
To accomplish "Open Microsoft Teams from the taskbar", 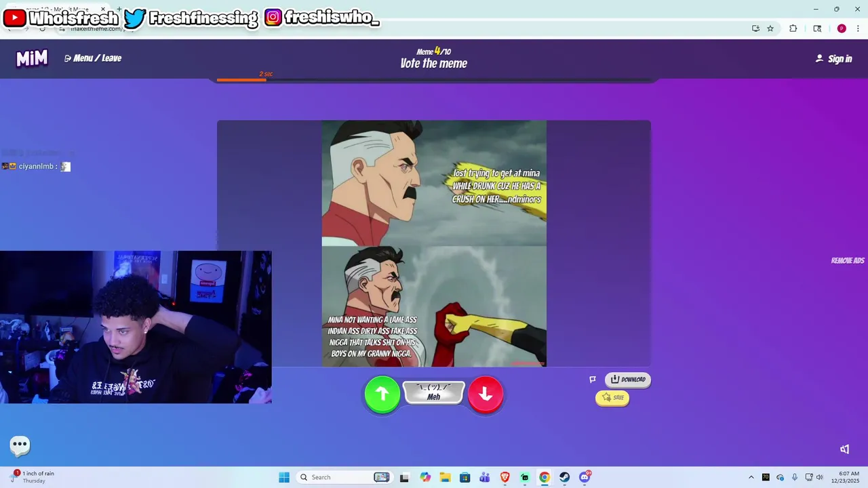I will [x=485, y=477].
